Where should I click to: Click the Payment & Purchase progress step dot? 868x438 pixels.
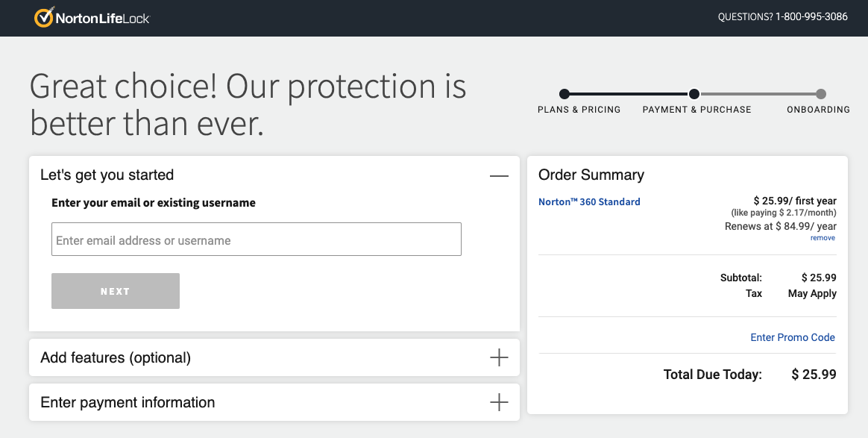click(x=694, y=94)
